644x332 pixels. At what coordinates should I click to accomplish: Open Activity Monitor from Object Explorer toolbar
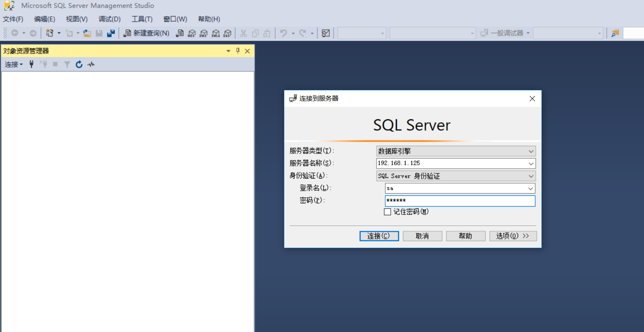91,64
